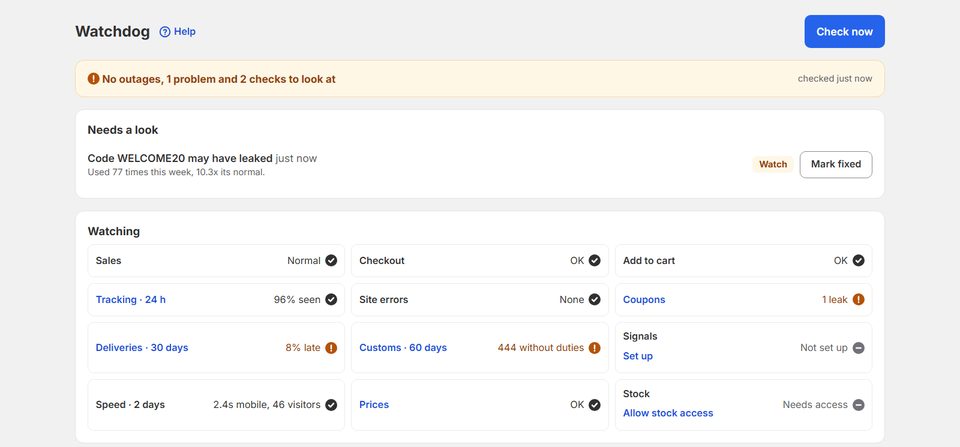Image resolution: width=960 pixels, height=447 pixels.
Task: Click the Signals label
Action: [x=640, y=336]
